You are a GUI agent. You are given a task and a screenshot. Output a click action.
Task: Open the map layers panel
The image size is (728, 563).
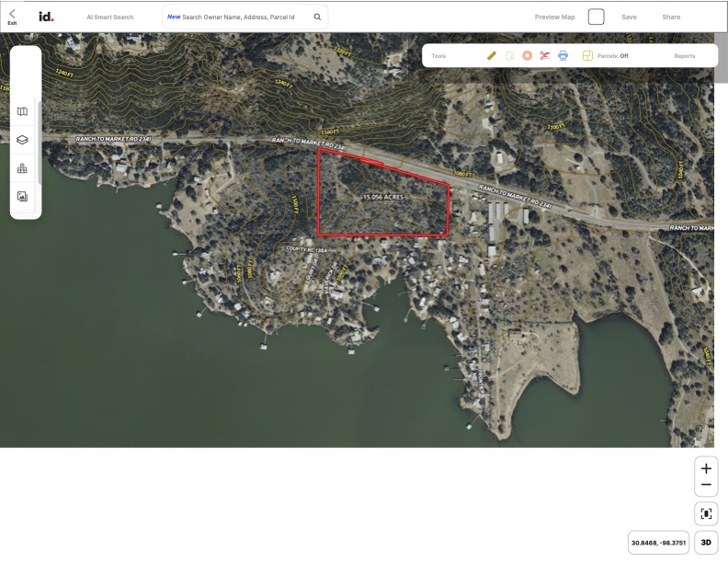(x=22, y=140)
